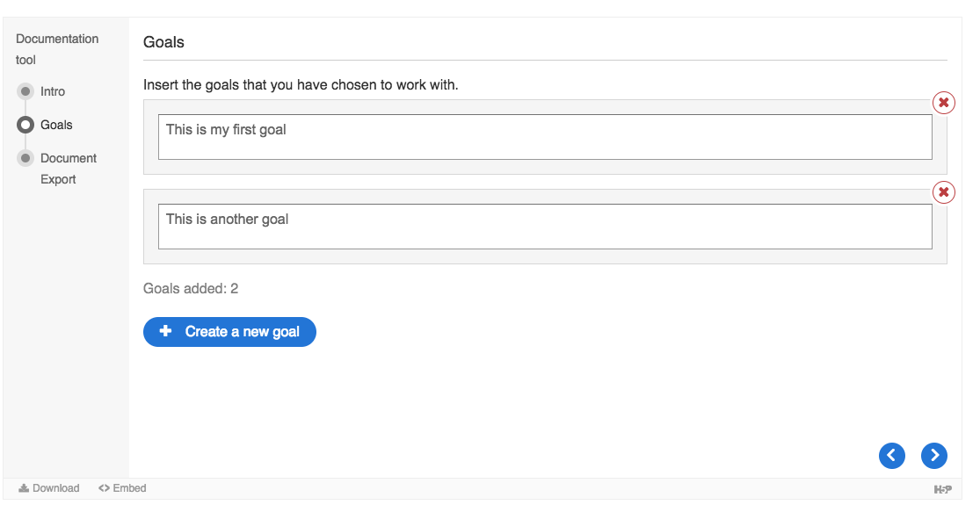Go to previous page with left arrow
The height and width of the screenshot is (512, 980).
891,455
